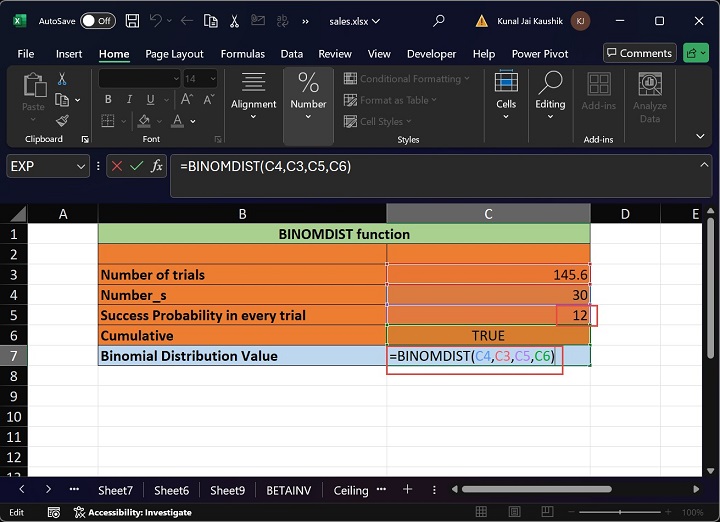720x522 pixels.
Task: Click the Comments button
Action: (639, 53)
